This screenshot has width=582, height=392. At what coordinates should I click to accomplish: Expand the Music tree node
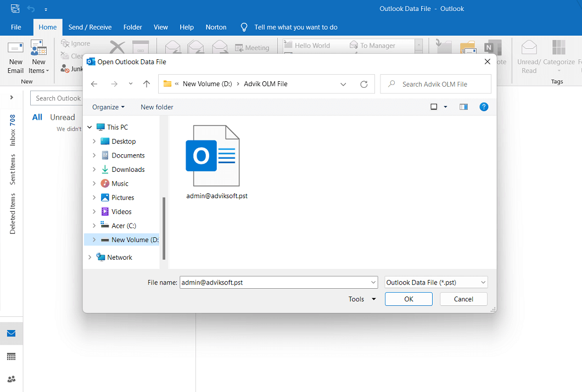click(x=94, y=183)
